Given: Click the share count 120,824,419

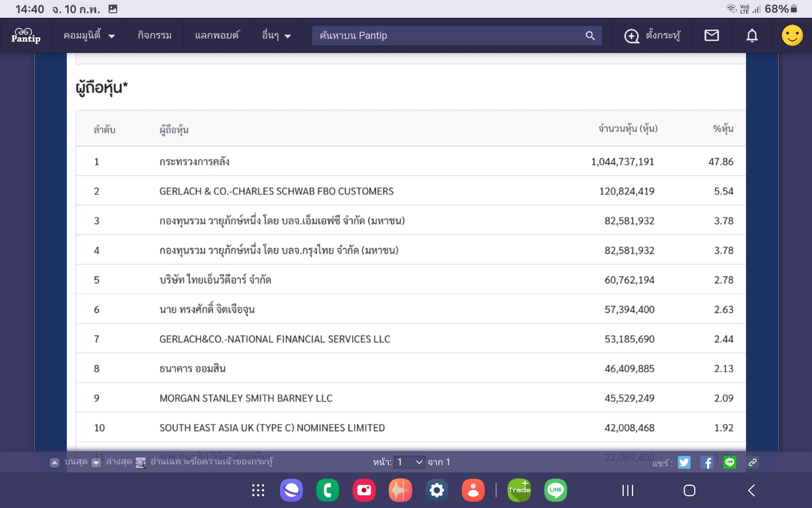Looking at the screenshot, I should (627, 191).
